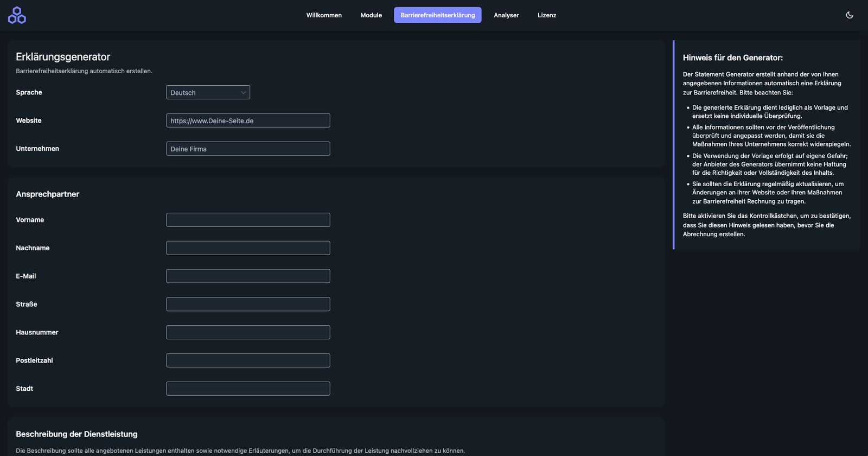868x456 pixels.
Task: Click the Hausnummer input field
Action: 248,332
